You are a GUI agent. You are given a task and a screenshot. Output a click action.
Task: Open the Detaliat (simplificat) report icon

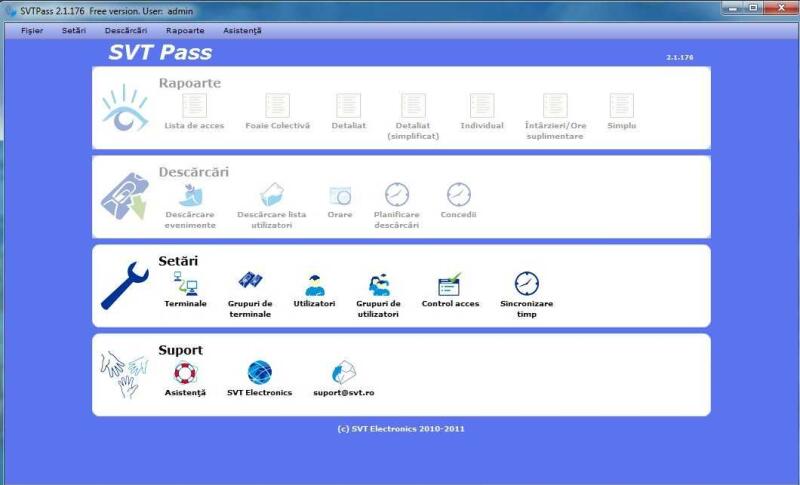coord(413,106)
